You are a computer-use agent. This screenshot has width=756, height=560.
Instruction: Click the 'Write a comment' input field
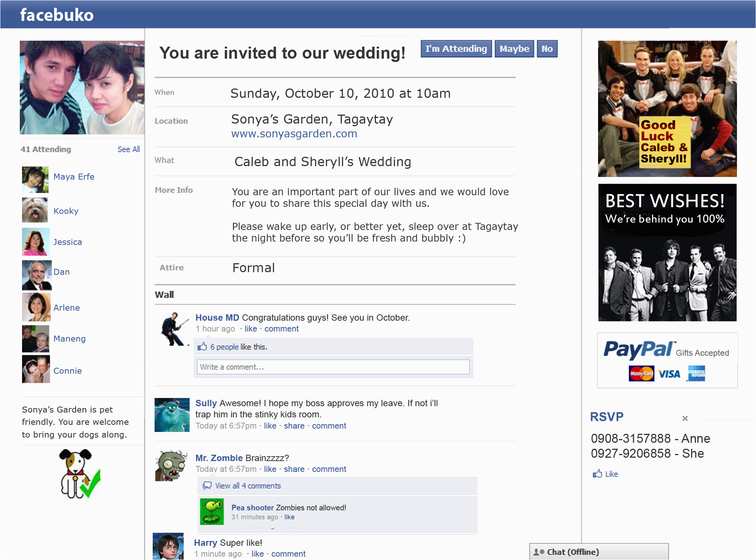pos(332,367)
